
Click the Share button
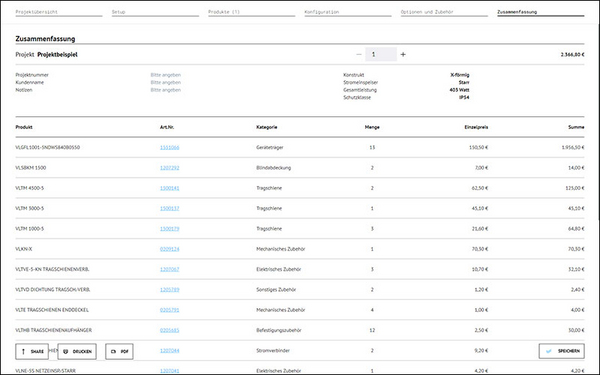click(x=32, y=352)
